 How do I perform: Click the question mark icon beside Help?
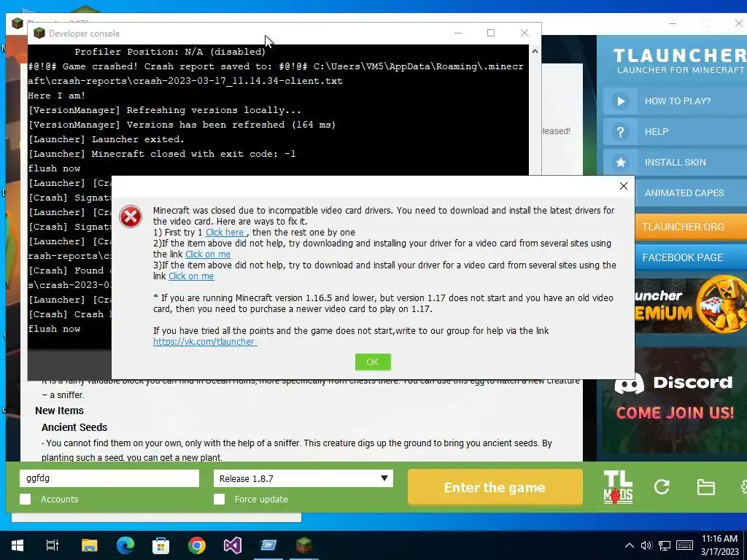[620, 131]
